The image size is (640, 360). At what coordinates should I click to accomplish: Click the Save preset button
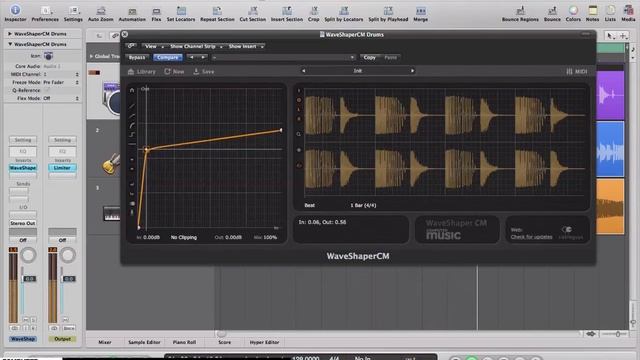(203, 71)
